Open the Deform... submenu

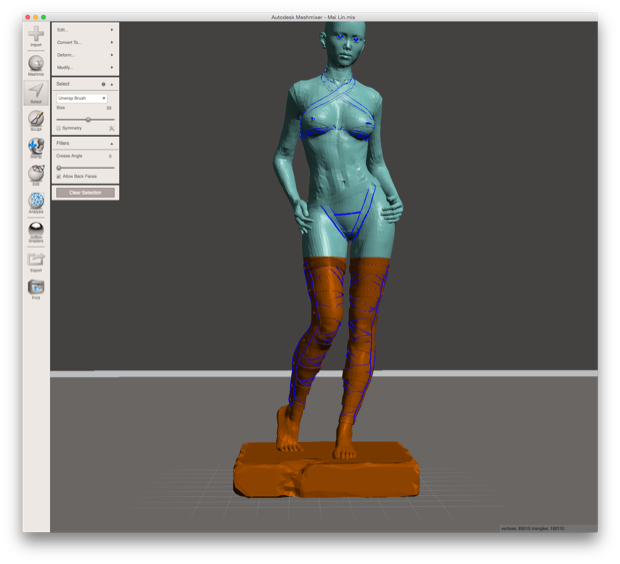pyautogui.click(x=85, y=55)
